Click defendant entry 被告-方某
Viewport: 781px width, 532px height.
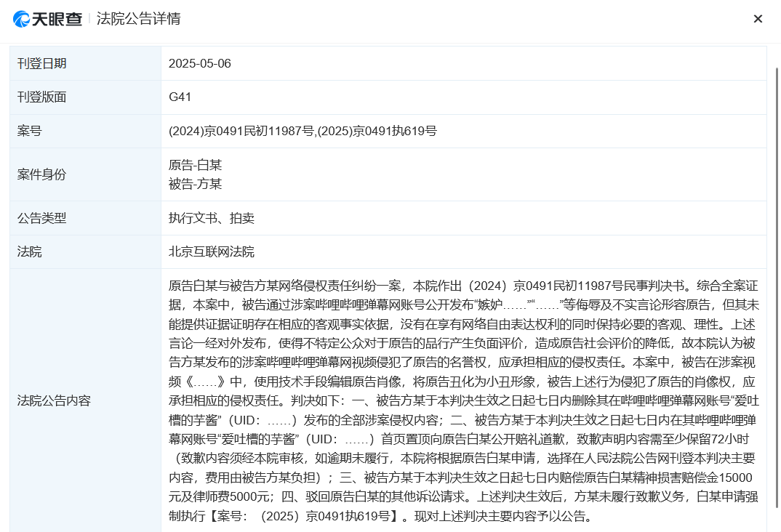point(195,184)
